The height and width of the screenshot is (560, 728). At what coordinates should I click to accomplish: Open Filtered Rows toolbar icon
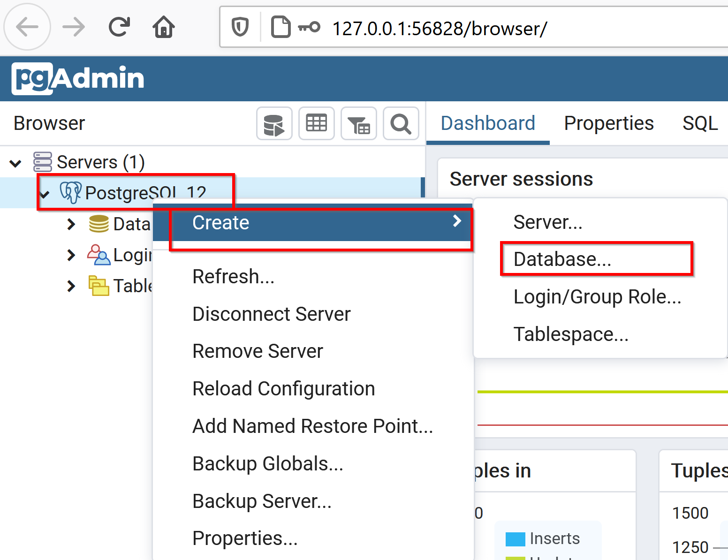[359, 124]
